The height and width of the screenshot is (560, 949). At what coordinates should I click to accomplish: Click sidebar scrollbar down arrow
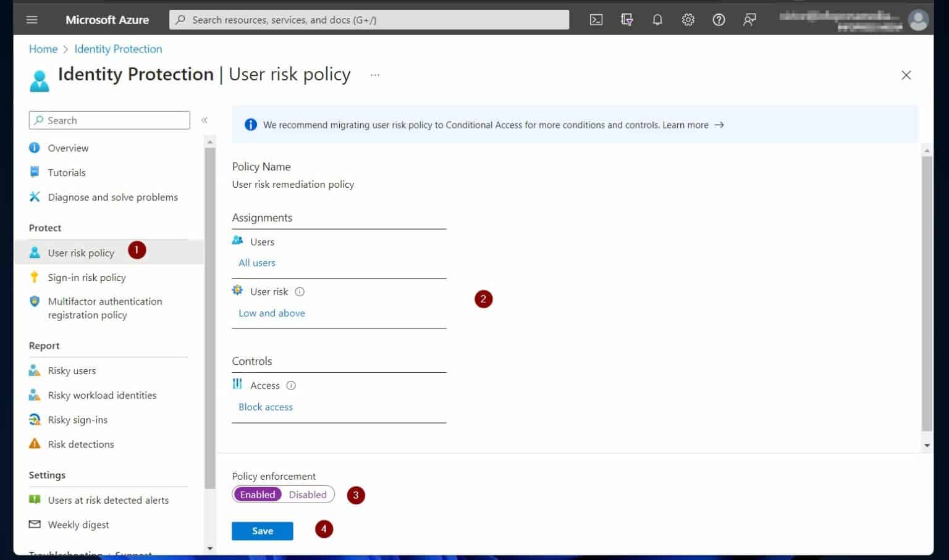[210, 548]
